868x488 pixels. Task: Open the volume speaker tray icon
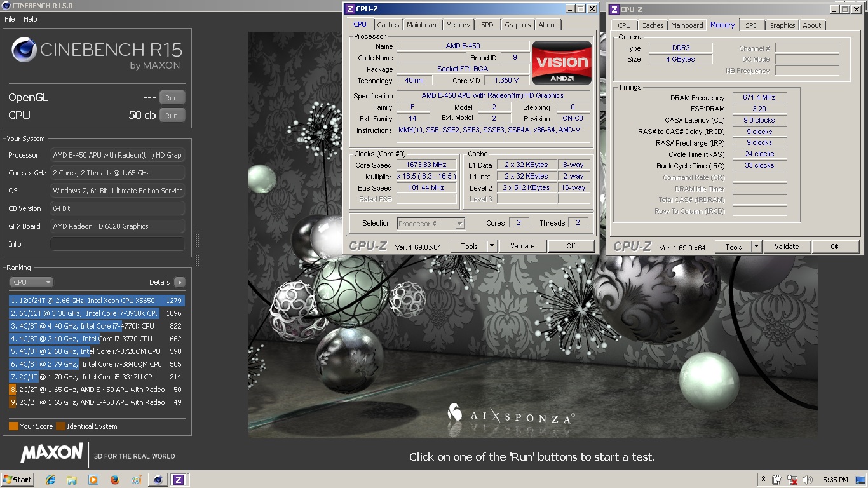click(808, 480)
